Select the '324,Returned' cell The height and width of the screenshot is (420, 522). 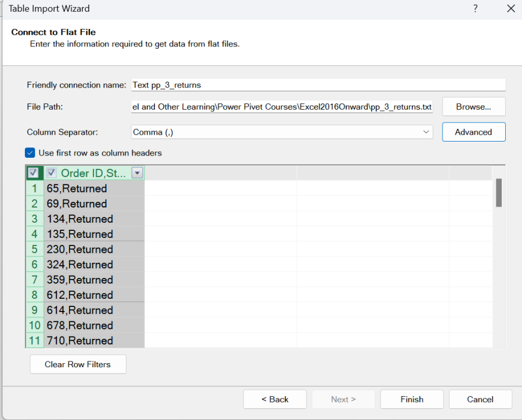tap(94, 265)
